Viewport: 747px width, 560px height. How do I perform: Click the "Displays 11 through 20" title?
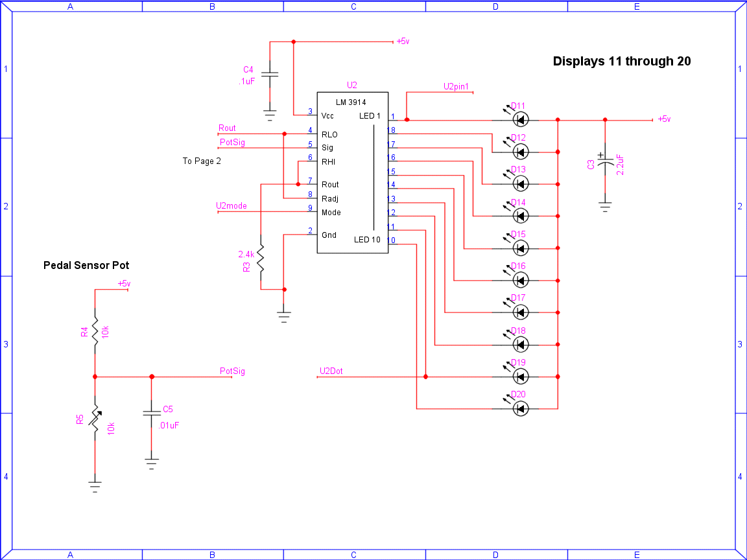point(622,61)
